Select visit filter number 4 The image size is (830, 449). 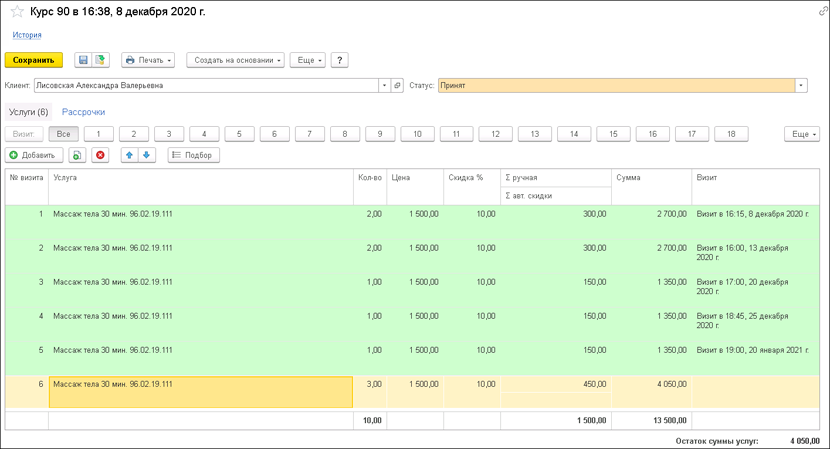[x=204, y=134]
